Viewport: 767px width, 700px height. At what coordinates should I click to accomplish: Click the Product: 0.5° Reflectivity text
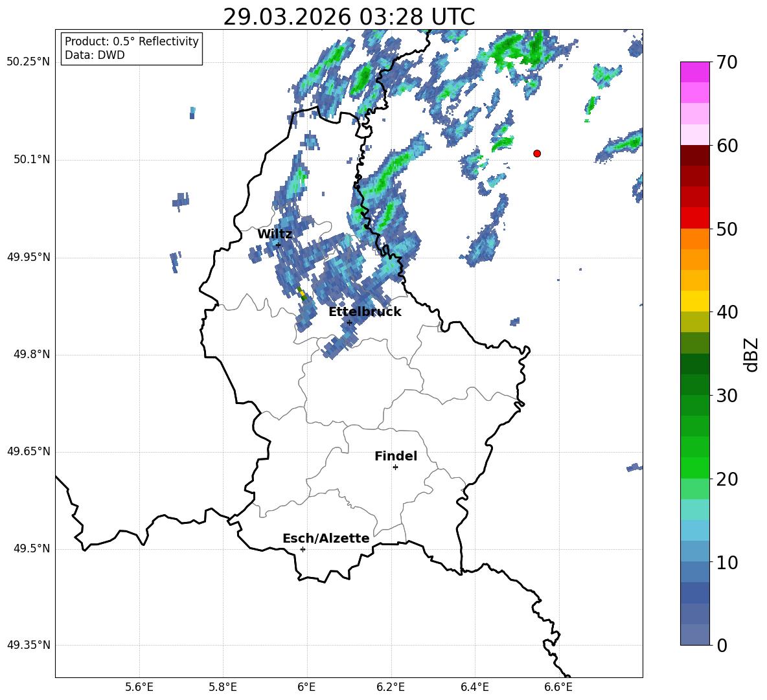pyautogui.click(x=132, y=41)
